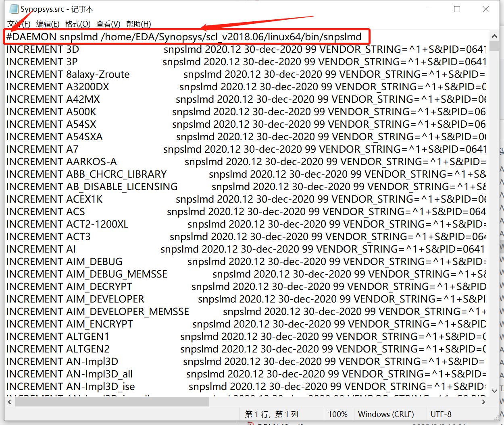The image size is (504, 425).
Task: Click the INCREMENT 3D line
Action: pos(246,49)
